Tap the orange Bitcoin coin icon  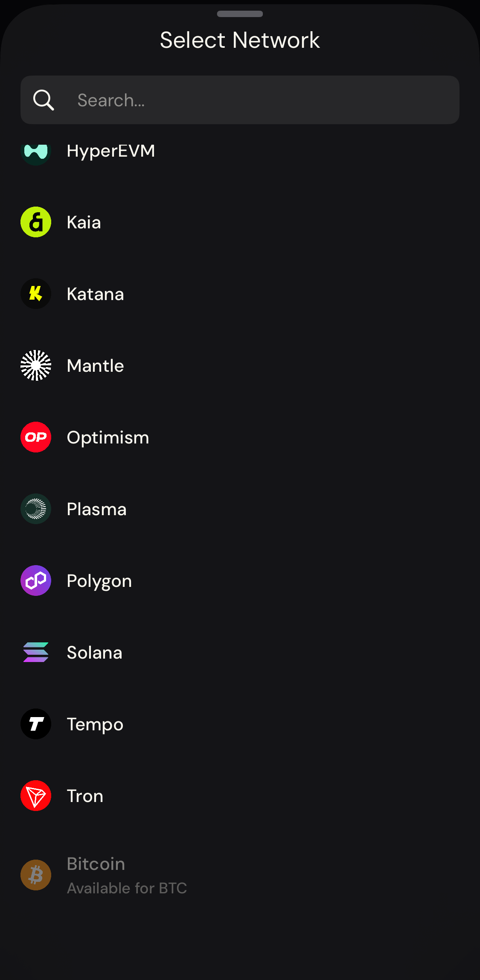[36, 875]
